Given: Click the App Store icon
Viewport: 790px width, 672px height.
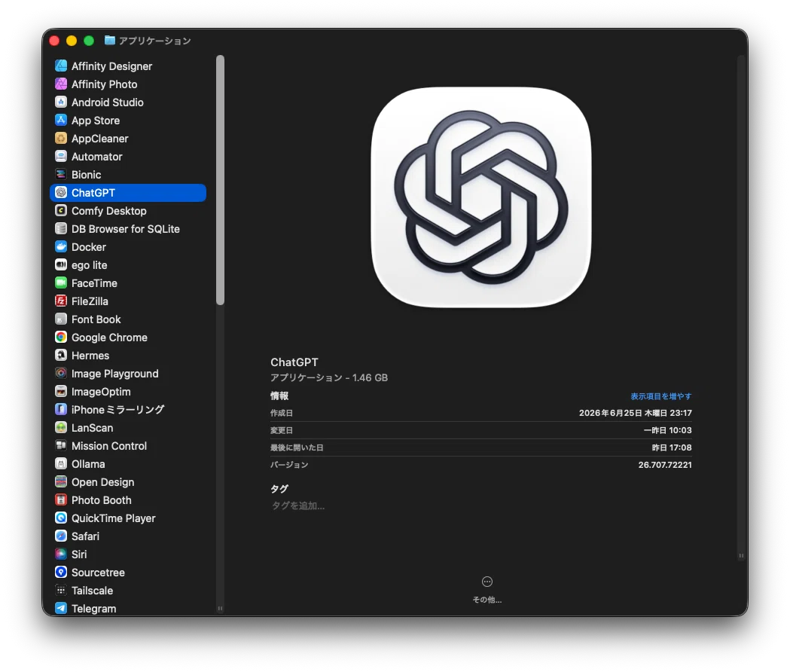Looking at the screenshot, I should click(61, 120).
